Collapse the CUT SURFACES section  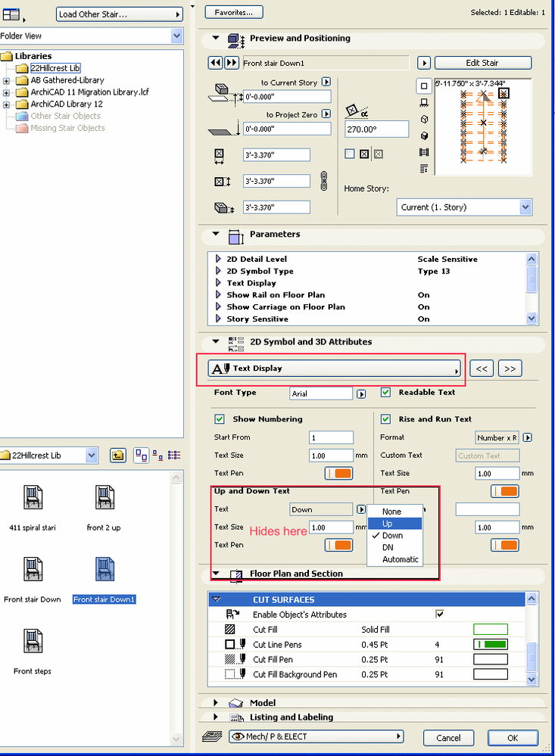(x=217, y=599)
